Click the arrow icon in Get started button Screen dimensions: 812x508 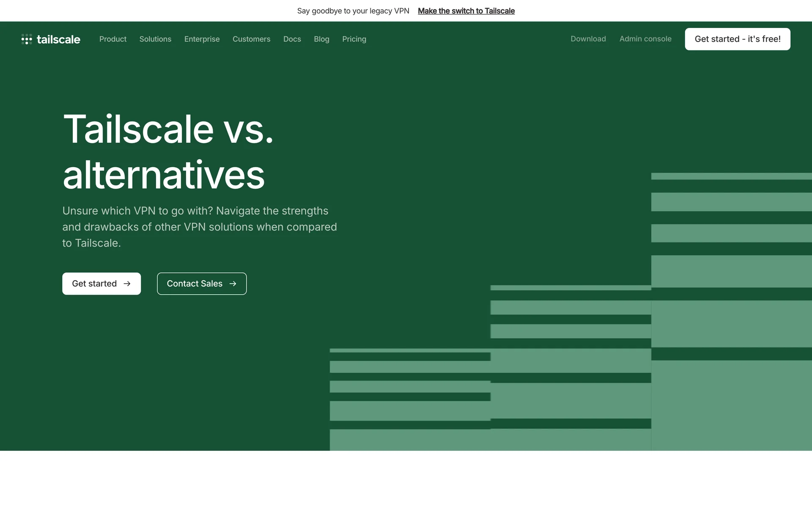pyautogui.click(x=127, y=284)
